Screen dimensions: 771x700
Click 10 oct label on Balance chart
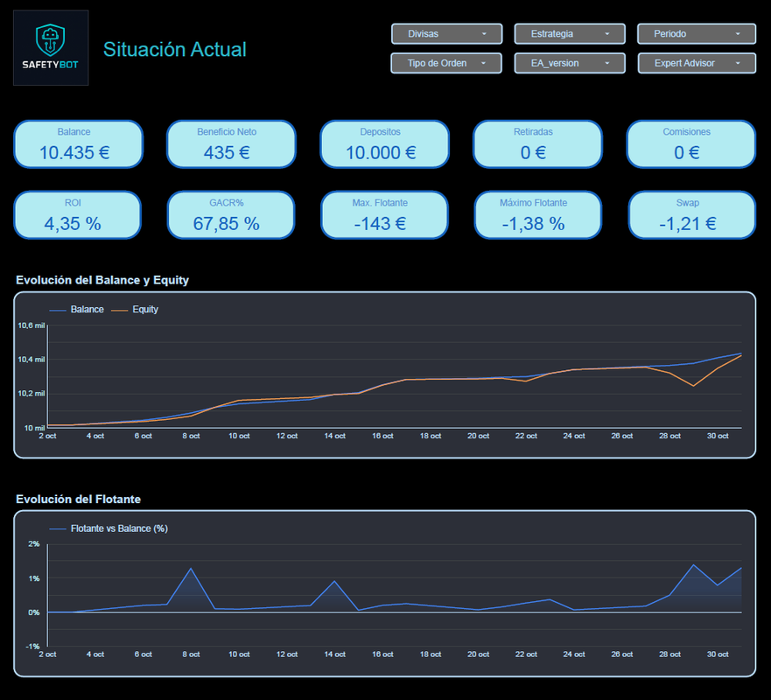tap(239, 436)
